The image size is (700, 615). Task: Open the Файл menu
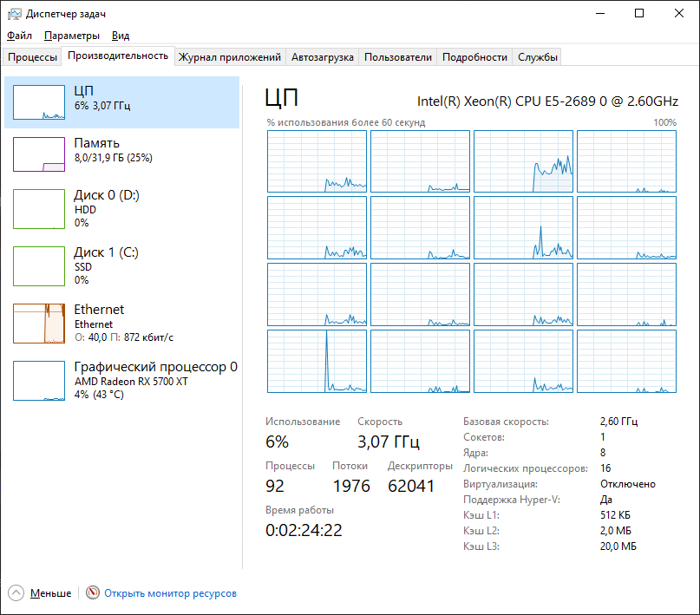pyautogui.click(x=19, y=36)
